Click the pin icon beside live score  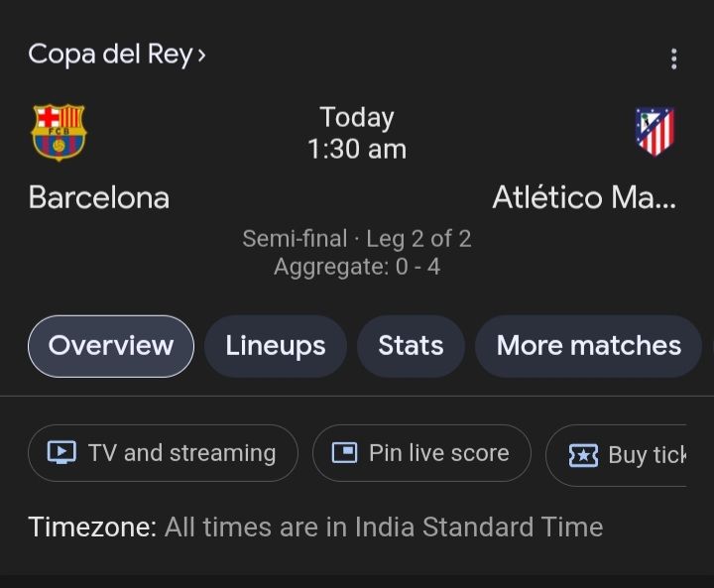[344, 453]
